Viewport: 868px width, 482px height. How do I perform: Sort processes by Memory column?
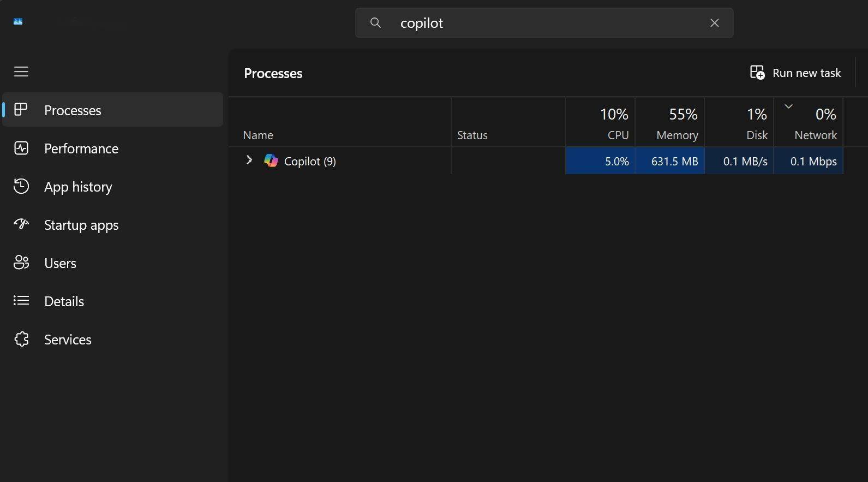click(x=670, y=122)
